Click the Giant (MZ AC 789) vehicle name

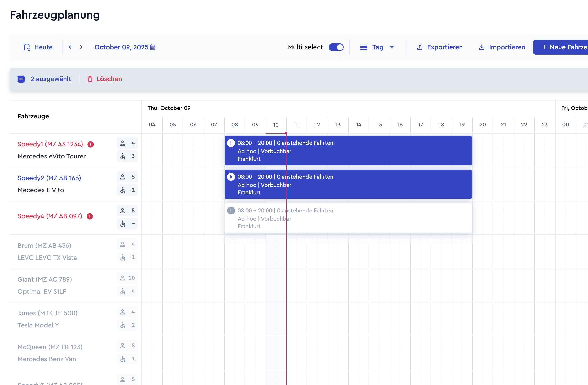tap(45, 279)
